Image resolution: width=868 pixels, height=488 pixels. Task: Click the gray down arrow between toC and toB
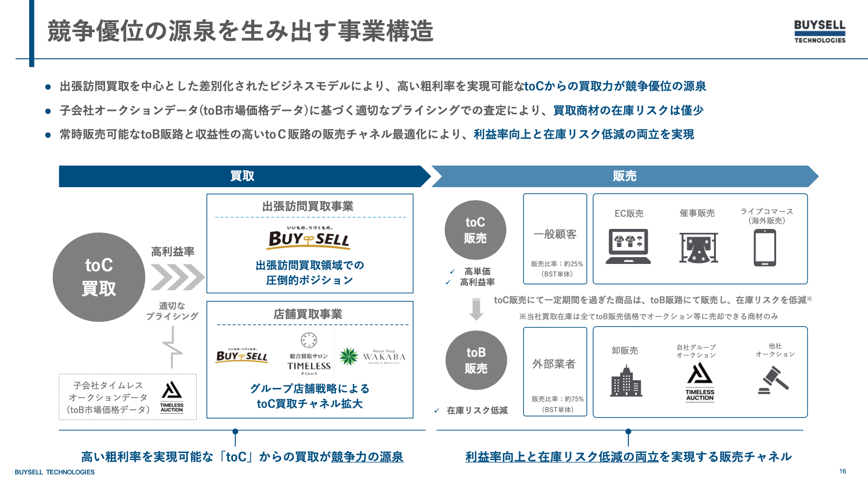[476, 310]
